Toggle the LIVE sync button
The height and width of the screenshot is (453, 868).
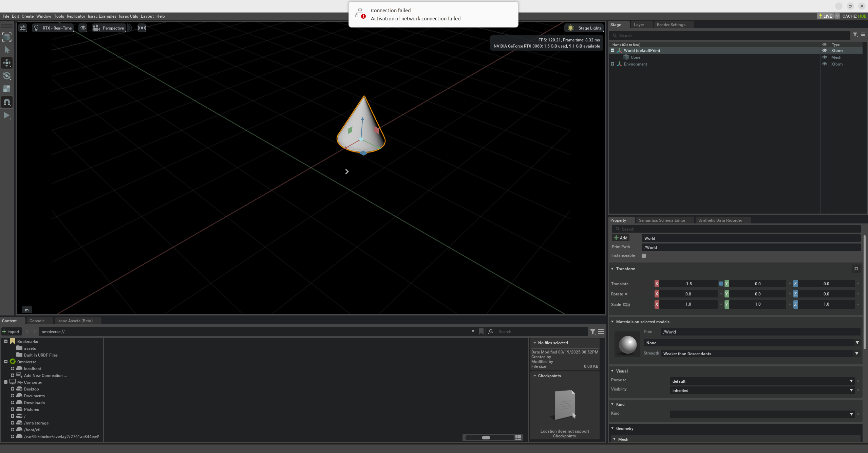tap(825, 16)
